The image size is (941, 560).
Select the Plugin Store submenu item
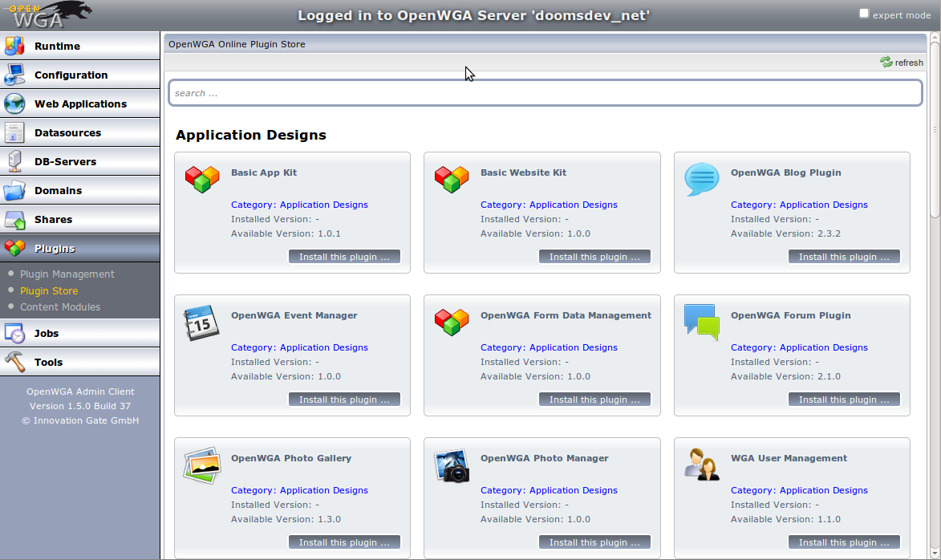tap(49, 290)
